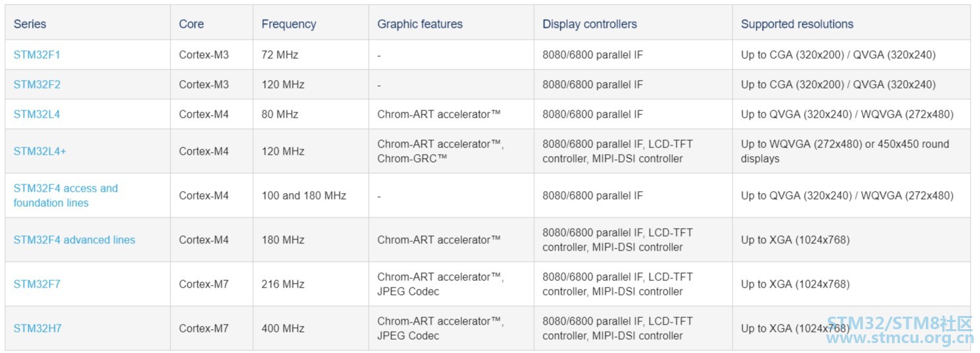Click the Frequency column header
The width and height of the screenshot is (980, 353).
click(288, 24)
